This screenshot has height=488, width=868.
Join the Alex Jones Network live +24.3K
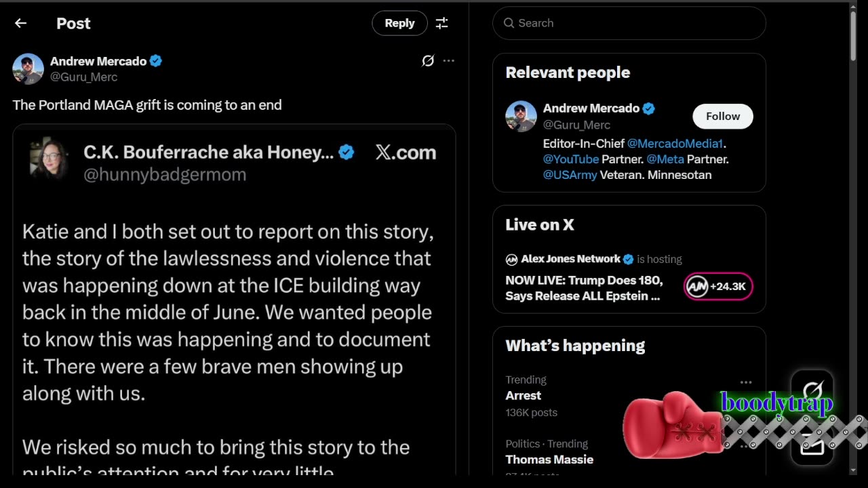click(718, 287)
